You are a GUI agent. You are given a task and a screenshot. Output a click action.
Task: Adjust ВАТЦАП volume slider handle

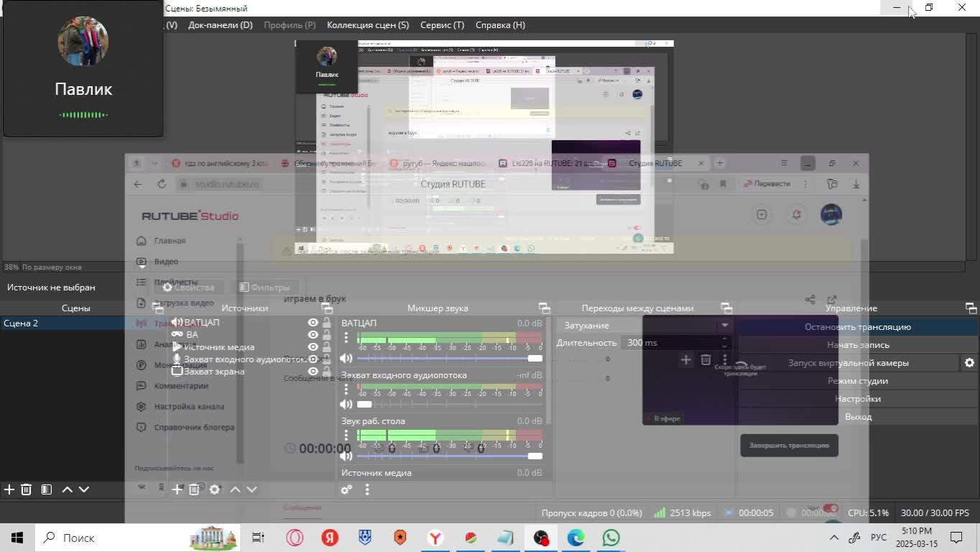tap(535, 358)
